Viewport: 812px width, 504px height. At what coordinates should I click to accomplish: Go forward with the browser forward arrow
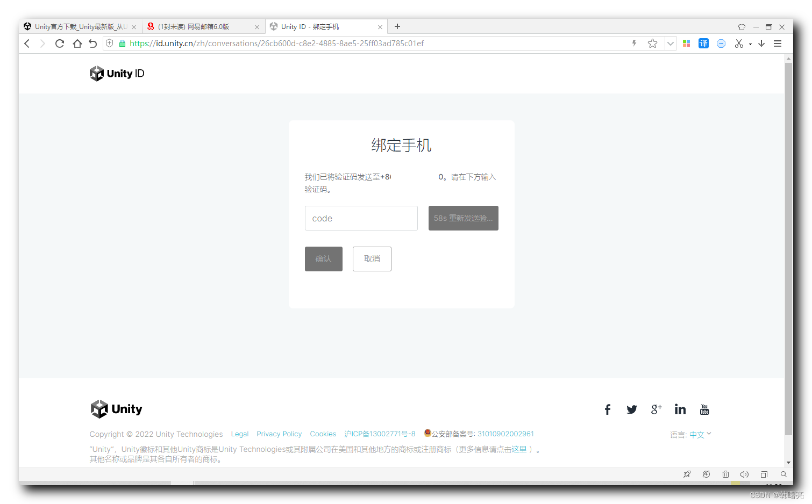(42, 44)
